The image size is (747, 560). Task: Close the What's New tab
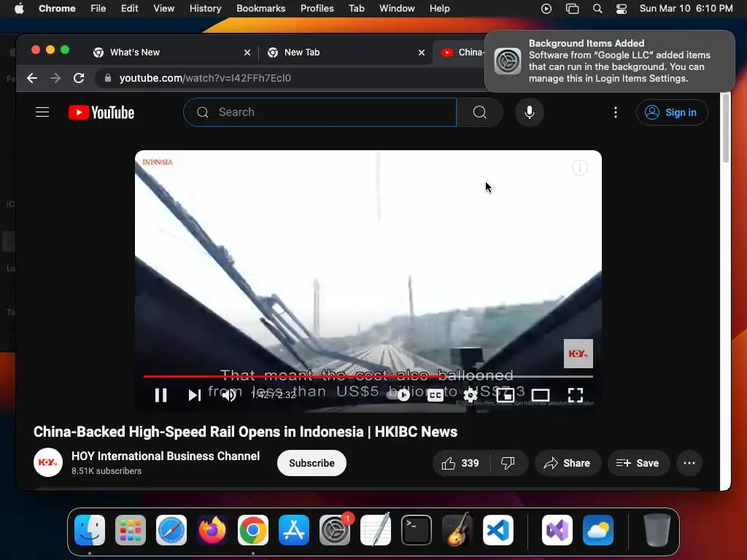click(x=247, y=52)
